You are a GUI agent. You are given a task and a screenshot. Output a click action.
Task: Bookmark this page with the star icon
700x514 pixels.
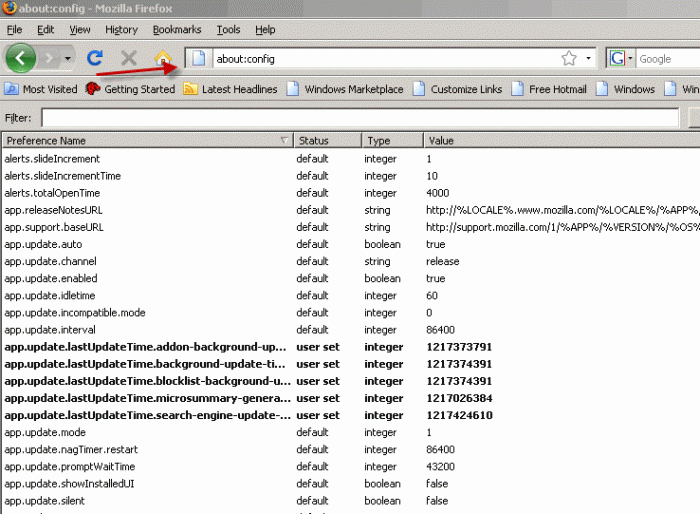tap(569, 59)
